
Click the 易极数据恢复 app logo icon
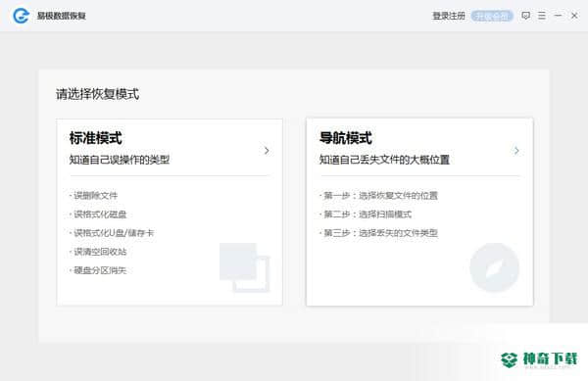[21, 16]
